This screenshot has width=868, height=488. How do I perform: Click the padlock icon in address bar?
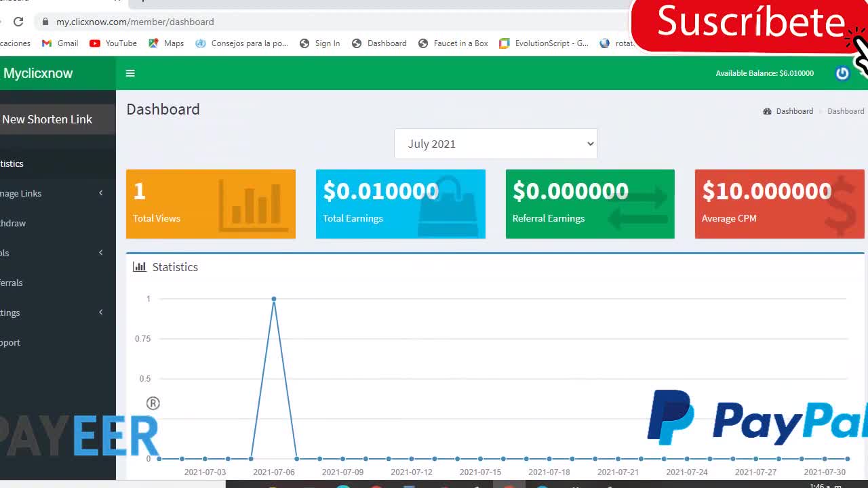[x=45, y=22]
